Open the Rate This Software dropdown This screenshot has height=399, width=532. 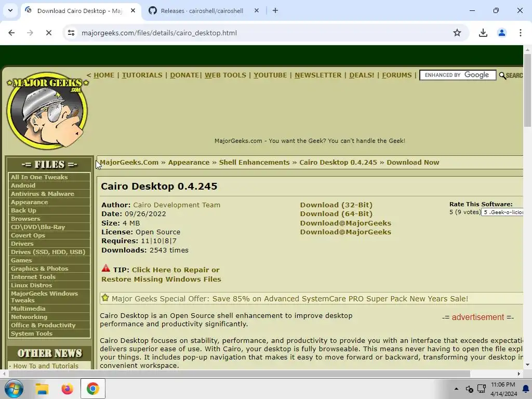(x=502, y=212)
